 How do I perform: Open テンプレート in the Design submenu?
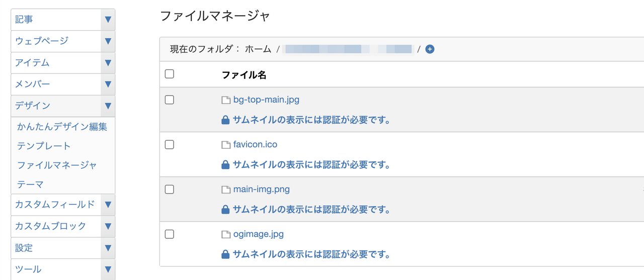click(x=44, y=146)
